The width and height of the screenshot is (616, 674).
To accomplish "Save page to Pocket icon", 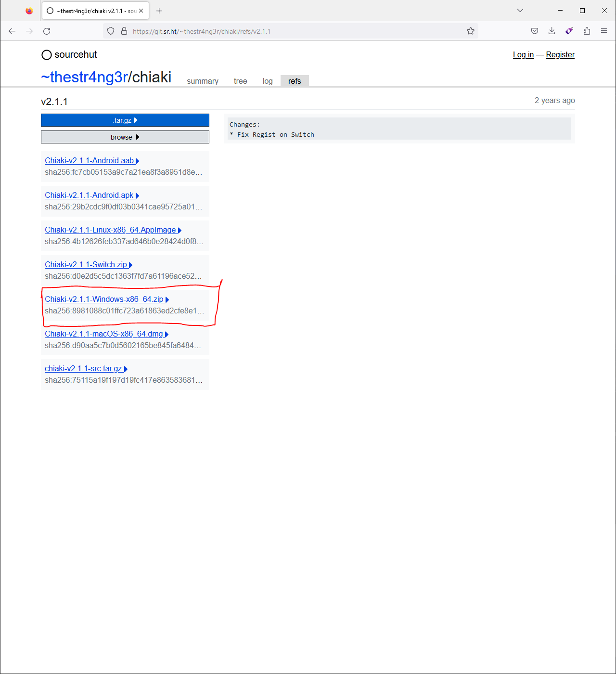I will tap(534, 31).
